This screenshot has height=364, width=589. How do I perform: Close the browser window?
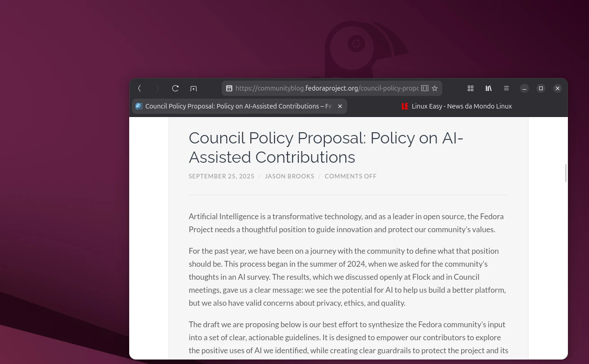click(x=558, y=88)
